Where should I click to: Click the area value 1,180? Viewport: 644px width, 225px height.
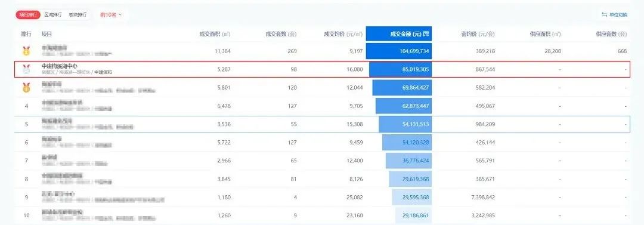(224, 197)
